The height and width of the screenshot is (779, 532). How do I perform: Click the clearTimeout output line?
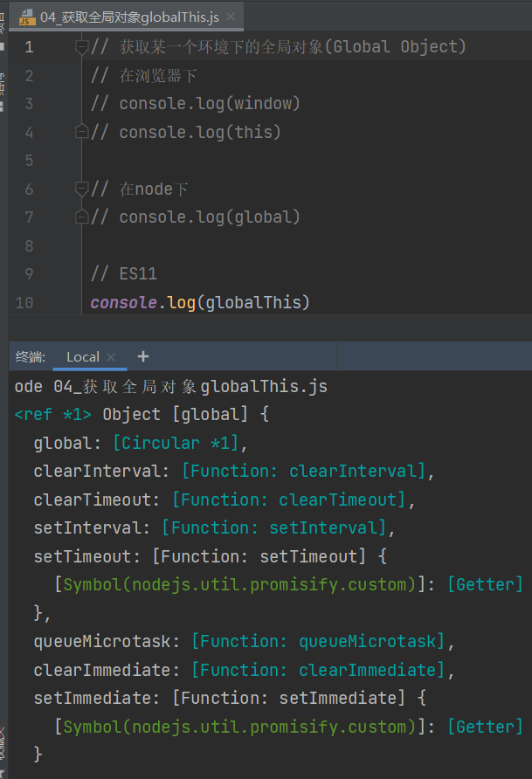pyautogui.click(x=224, y=500)
